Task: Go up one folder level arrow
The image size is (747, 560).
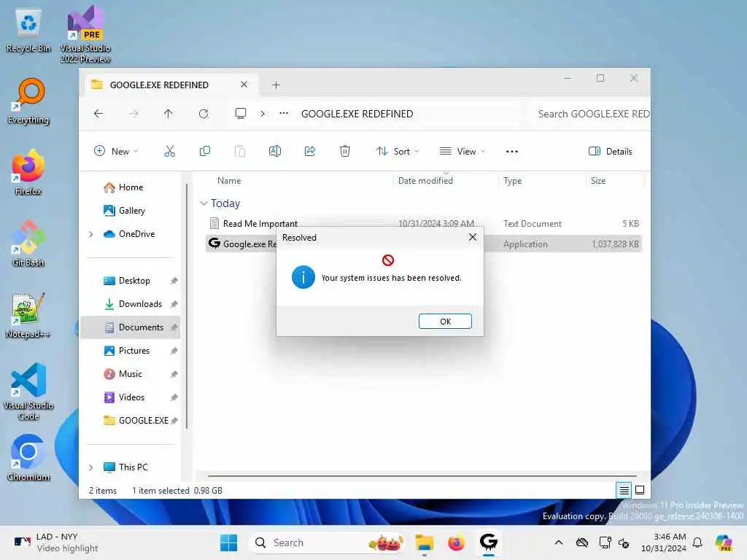Action: pyautogui.click(x=169, y=114)
